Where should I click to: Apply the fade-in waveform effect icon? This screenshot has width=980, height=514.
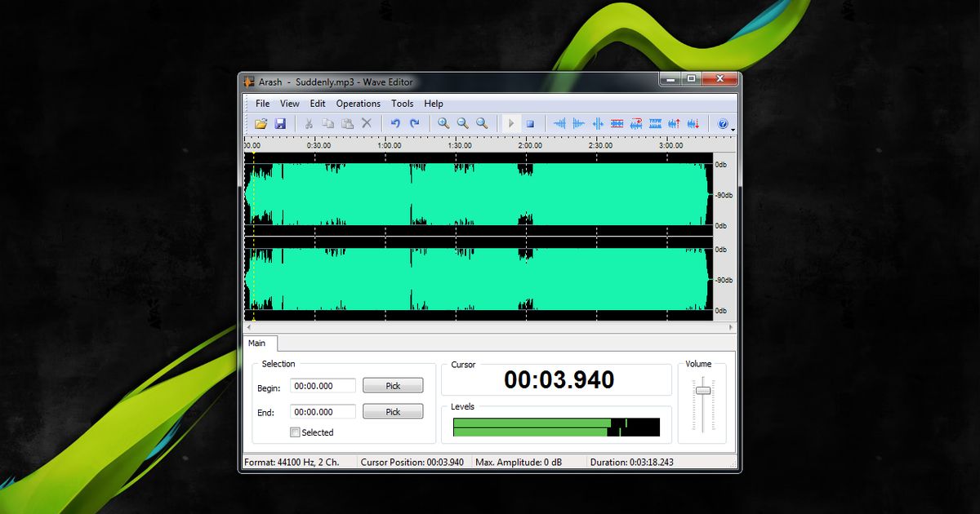coord(559,123)
